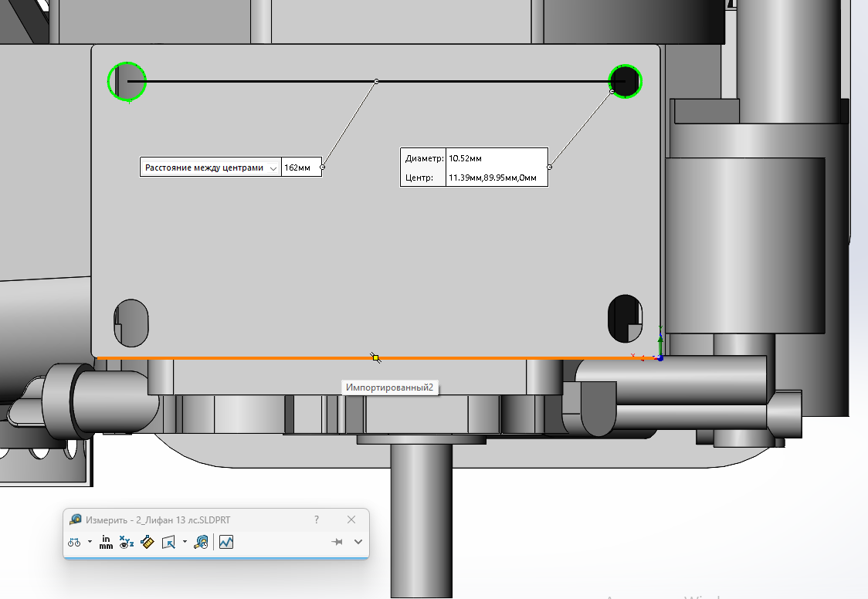This screenshot has width=868, height=599.
Task: Pin the Измерить dialog open
Action: [x=337, y=543]
